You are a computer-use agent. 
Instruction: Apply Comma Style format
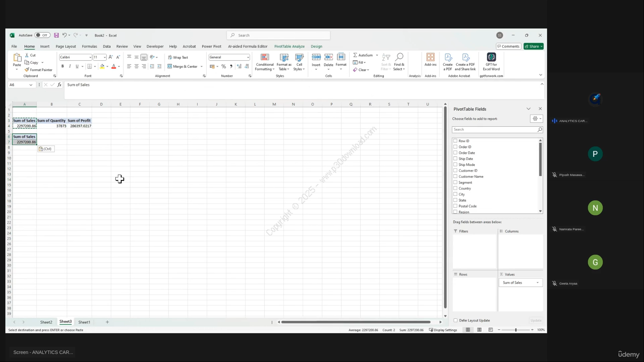pos(231,66)
